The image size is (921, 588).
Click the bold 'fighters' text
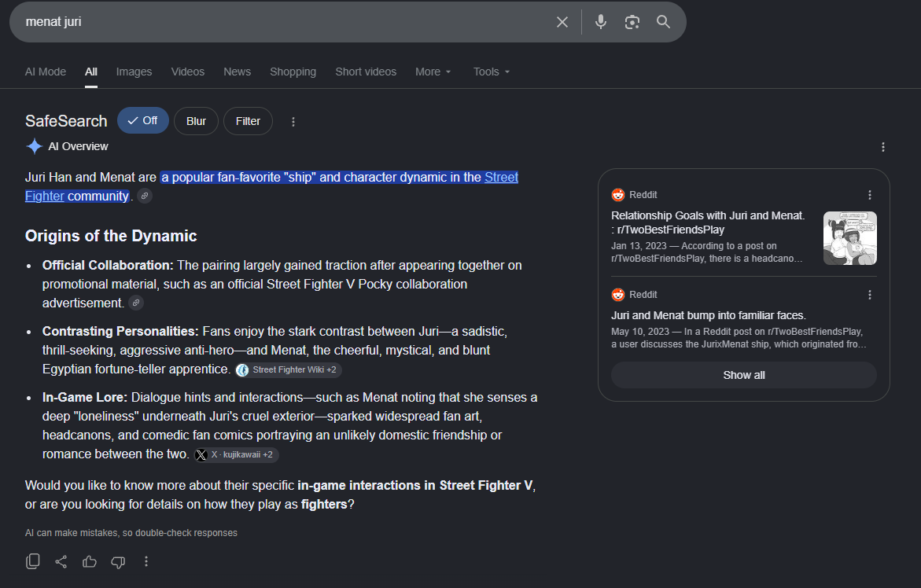324,504
